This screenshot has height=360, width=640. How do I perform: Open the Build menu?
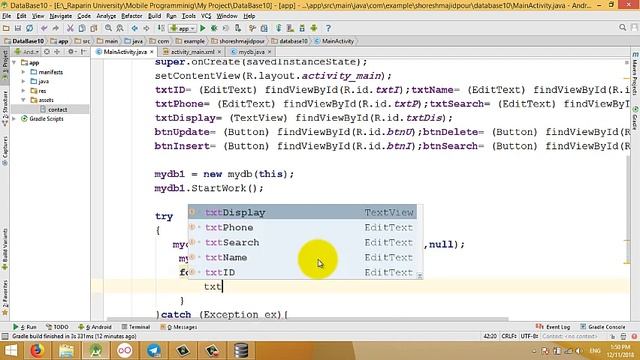[154, 16]
